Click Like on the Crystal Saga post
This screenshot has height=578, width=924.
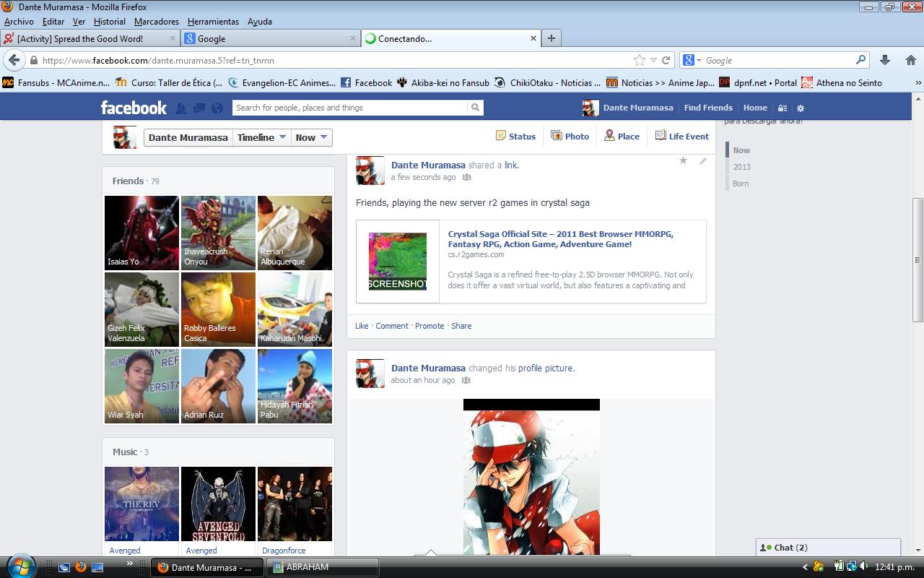tap(362, 326)
